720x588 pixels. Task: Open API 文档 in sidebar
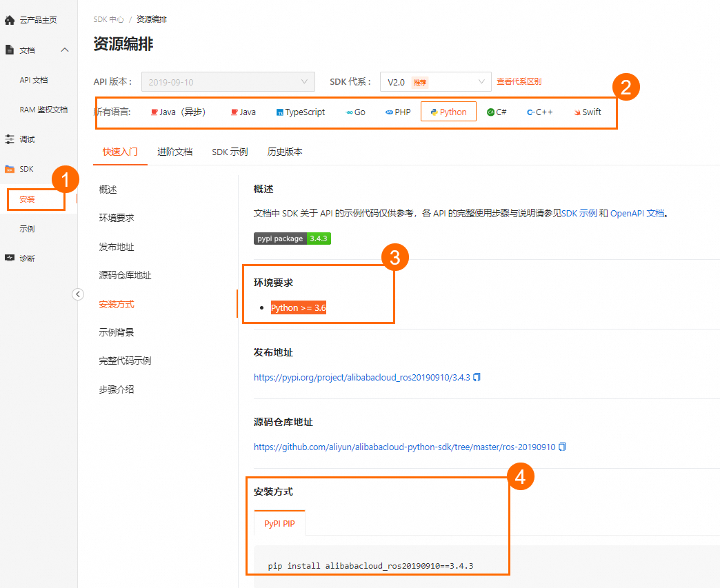34,80
